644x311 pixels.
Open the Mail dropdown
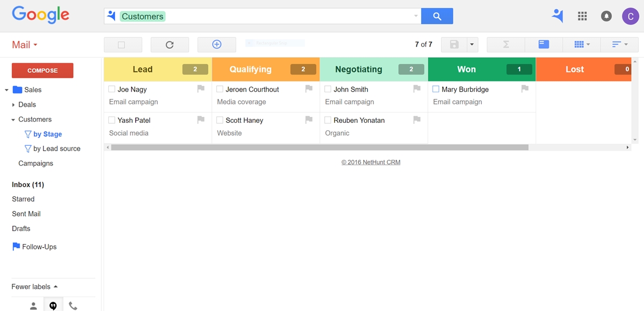(25, 45)
